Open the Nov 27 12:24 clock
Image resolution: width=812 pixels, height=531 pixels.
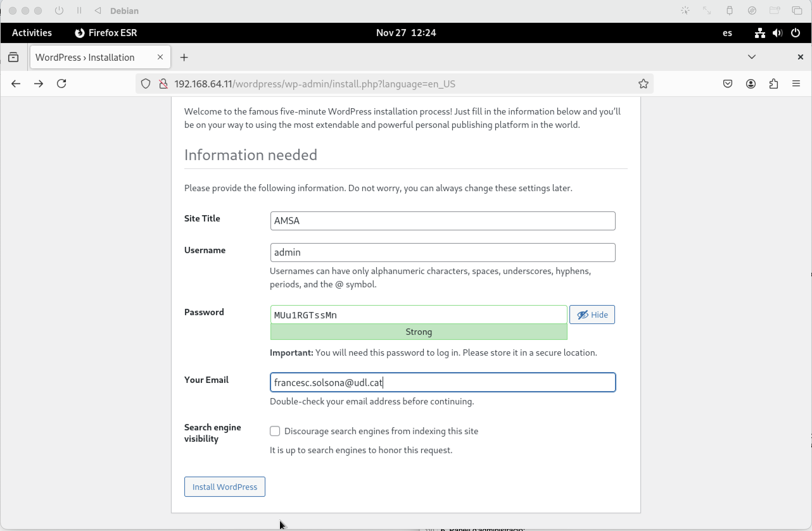click(406, 33)
